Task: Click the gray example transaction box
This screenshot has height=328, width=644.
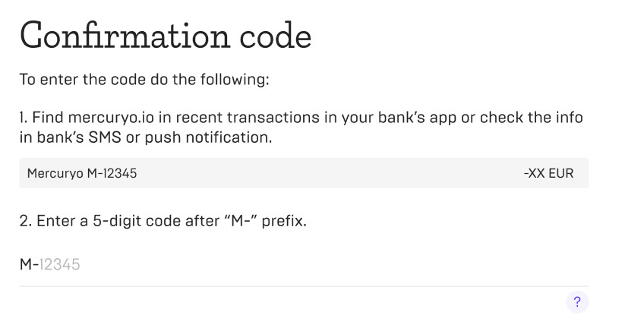Action: click(304, 173)
